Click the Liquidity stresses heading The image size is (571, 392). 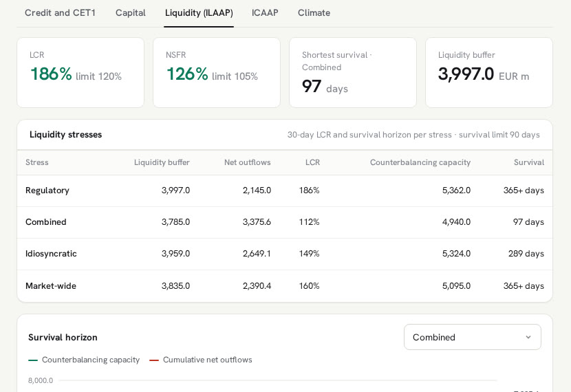pos(65,135)
